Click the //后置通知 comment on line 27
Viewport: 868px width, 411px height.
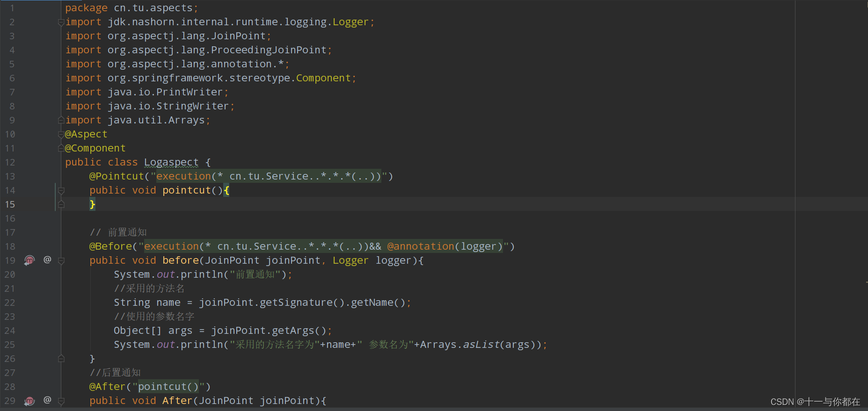pyautogui.click(x=115, y=373)
